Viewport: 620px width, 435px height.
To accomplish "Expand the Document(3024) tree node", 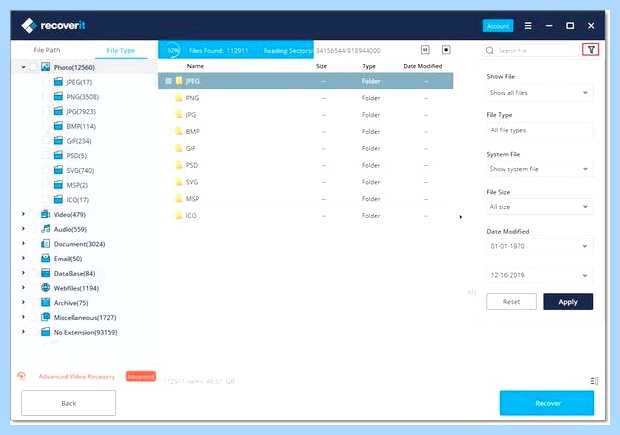I will pos(23,243).
